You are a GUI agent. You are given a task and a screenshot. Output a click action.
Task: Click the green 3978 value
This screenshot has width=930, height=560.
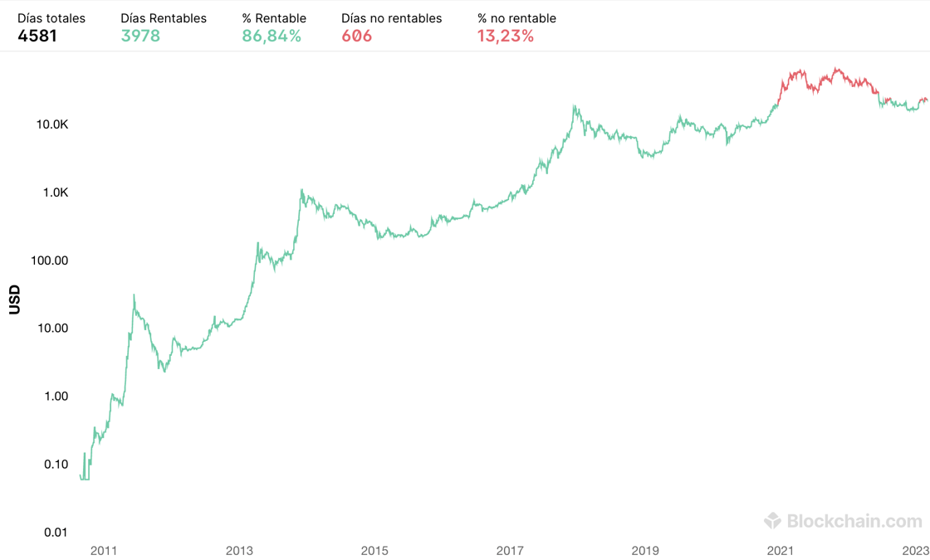140,36
